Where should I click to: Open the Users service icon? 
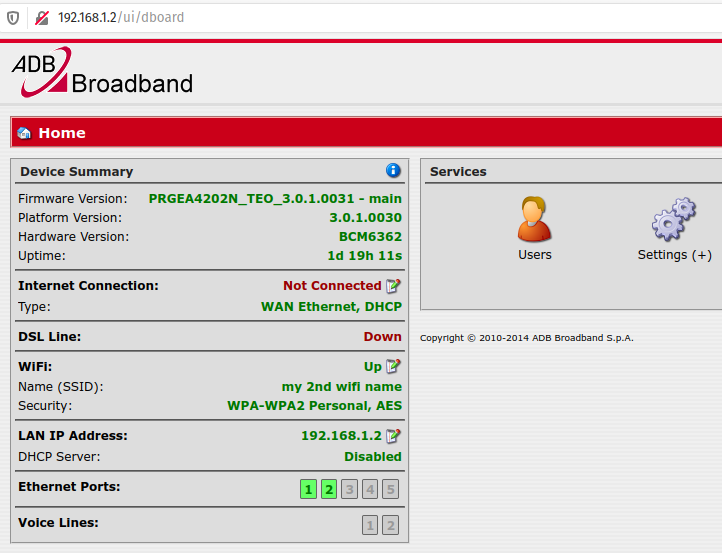point(534,219)
